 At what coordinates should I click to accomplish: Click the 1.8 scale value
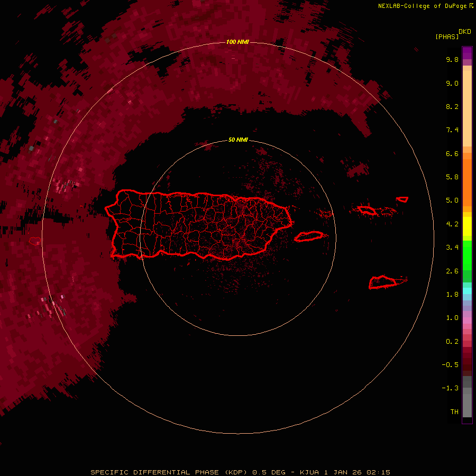(x=452, y=295)
